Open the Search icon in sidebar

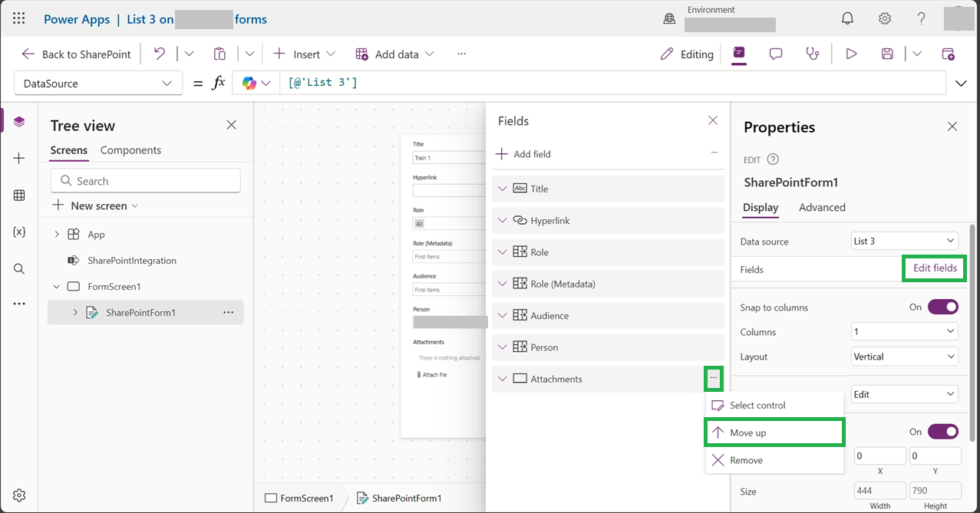(x=19, y=268)
